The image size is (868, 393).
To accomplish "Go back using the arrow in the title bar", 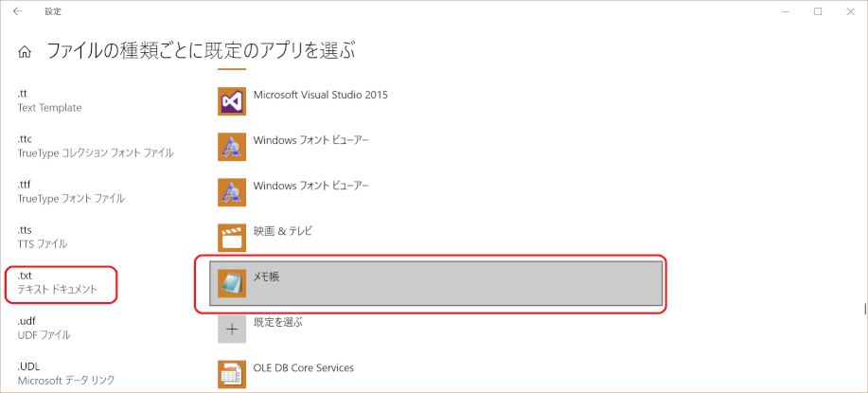I will pos(18,11).
